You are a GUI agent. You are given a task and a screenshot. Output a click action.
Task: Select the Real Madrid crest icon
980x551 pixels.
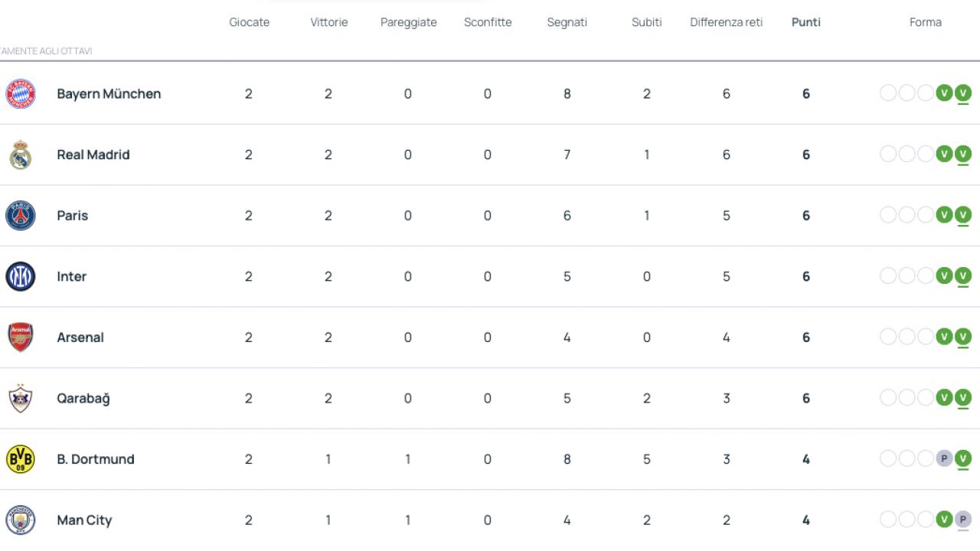[21, 155]
